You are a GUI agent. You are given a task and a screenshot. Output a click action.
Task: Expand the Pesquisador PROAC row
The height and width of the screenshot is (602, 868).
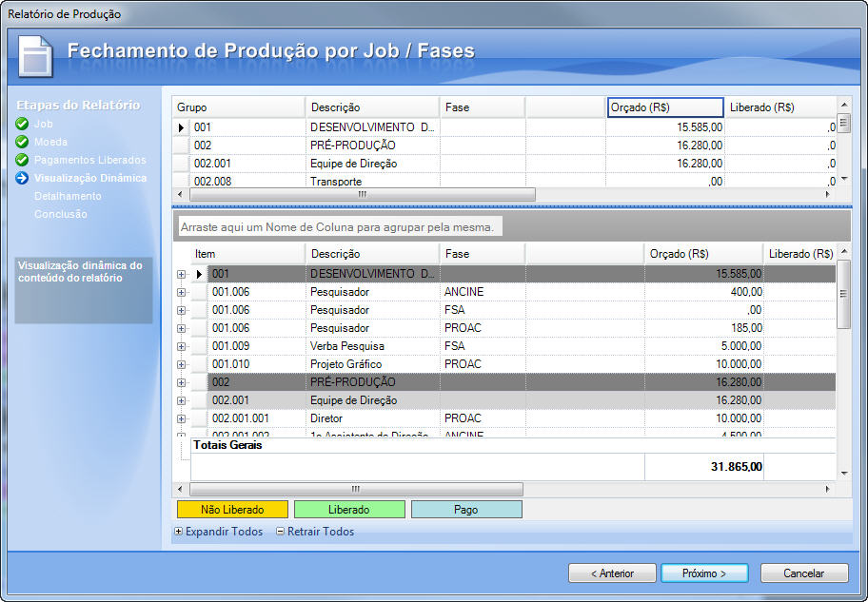(x=181, y=328)
